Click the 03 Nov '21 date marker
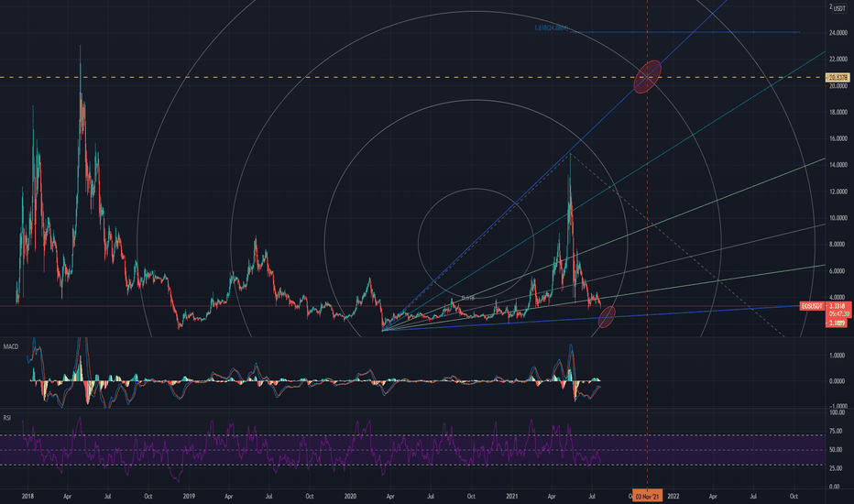Screen dimensions: 854x504 pyautogui.click(x=647, y=497)
